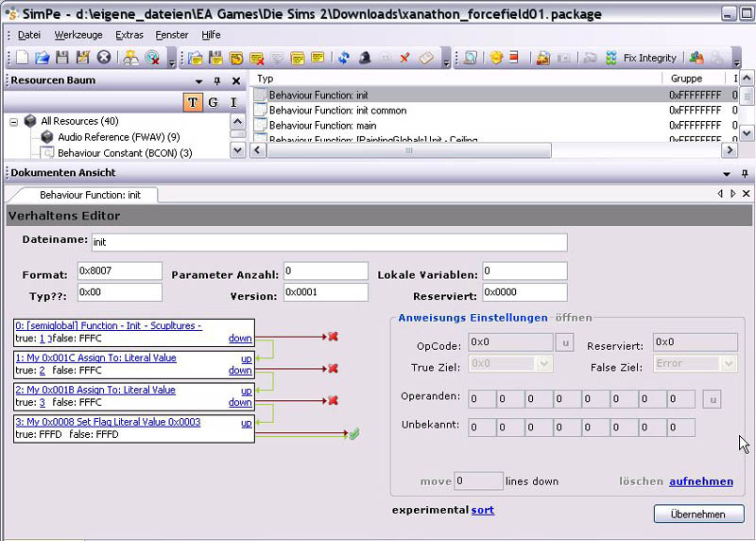The image size is (756, 541).
Task: Click the New package icon in toolbar
Action: pos(23,58)
